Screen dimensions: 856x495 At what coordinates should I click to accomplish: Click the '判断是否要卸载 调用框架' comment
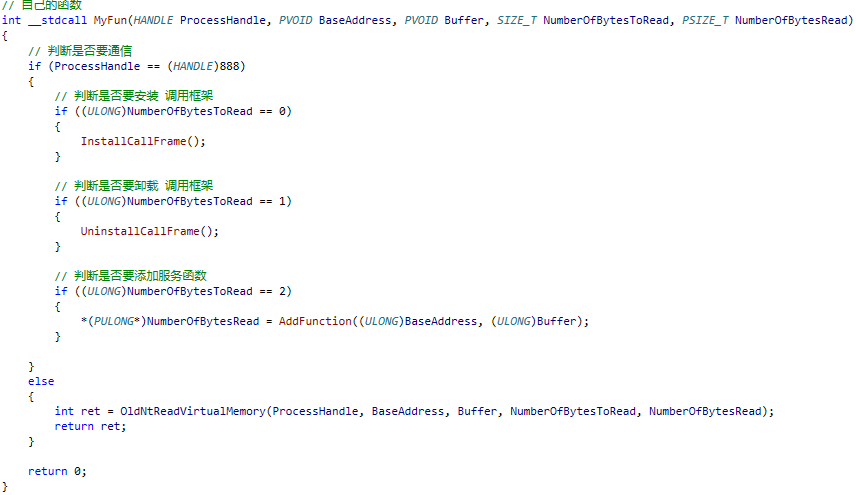134,186
